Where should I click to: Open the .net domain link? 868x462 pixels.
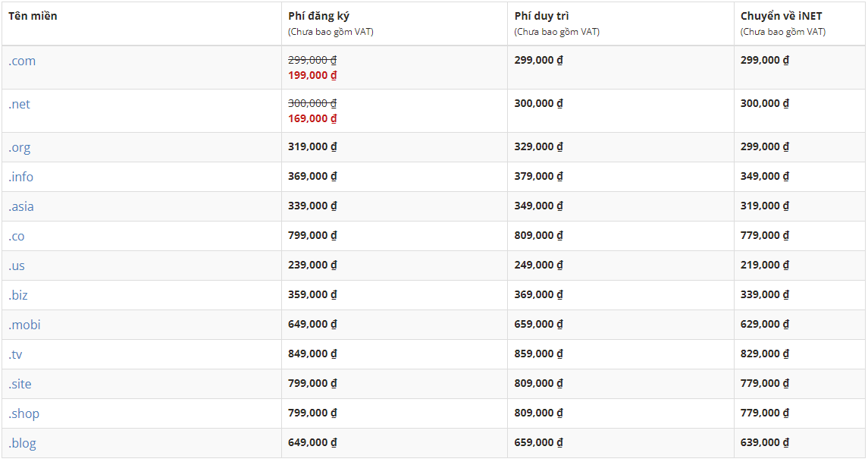pos(20,104)
